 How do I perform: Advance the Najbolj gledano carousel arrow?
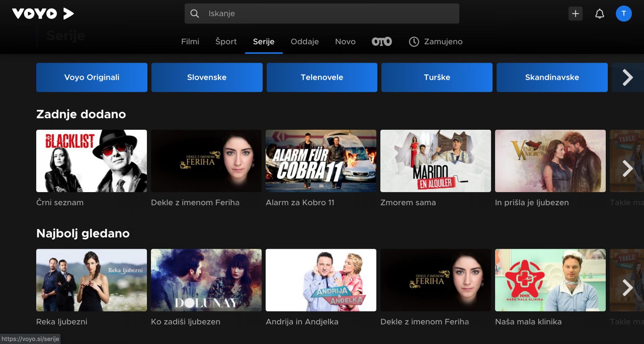(x=627, y=288)
